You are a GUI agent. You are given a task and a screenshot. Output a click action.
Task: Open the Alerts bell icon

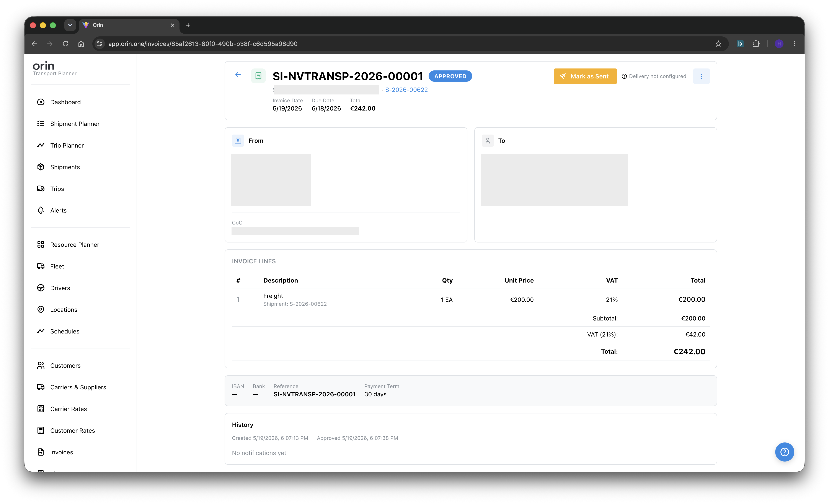pos(41,210)
